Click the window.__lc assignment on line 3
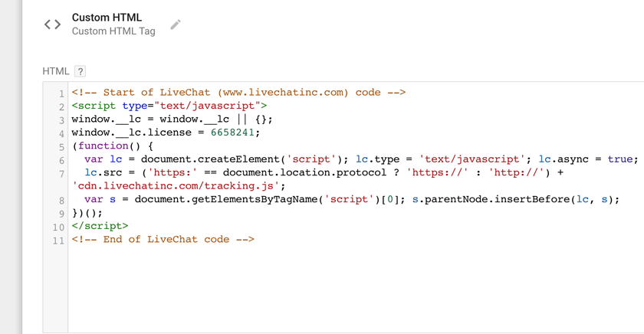The height and width of the screenshot is (334, 644). point(172,120)
